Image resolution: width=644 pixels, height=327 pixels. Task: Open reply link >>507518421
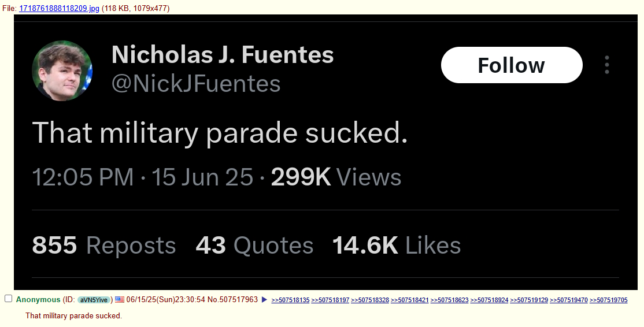(409, 300)
